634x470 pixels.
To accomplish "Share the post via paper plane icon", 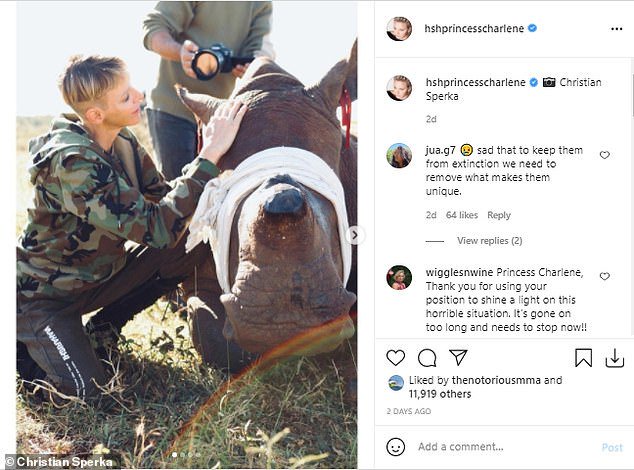I will click(458, 358).
